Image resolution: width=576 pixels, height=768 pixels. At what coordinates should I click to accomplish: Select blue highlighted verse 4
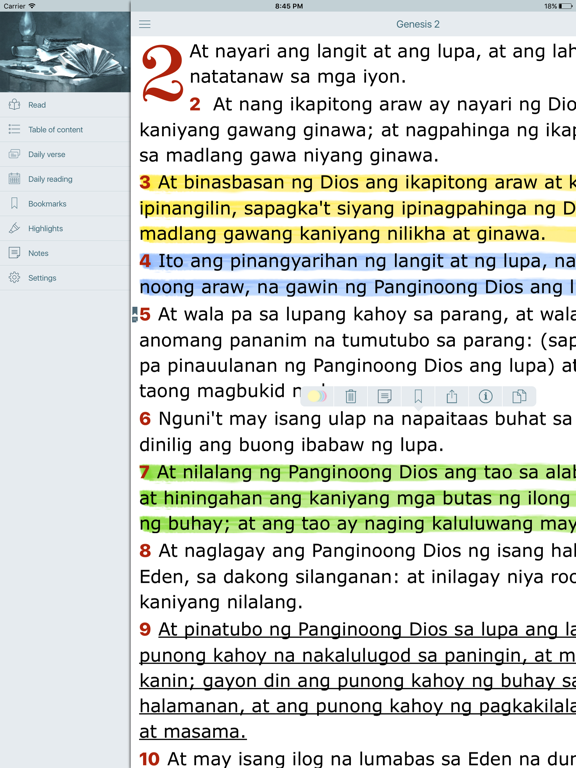358,273
